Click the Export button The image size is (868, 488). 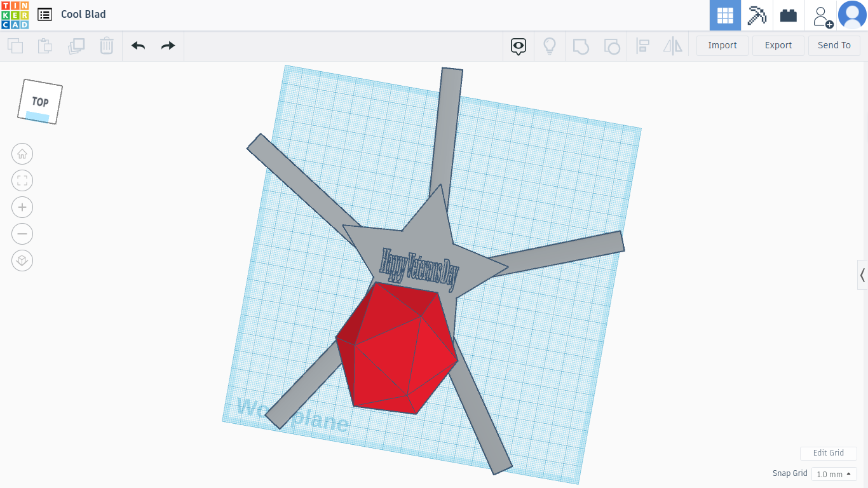pyautogui.click(x=778, y=45)
